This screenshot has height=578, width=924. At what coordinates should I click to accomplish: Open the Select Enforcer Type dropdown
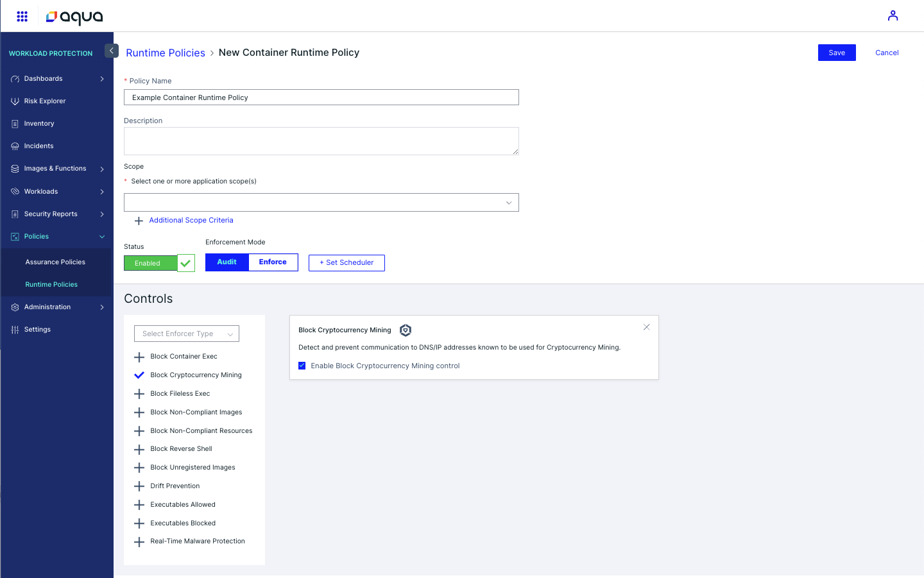[x=186, y=334]
